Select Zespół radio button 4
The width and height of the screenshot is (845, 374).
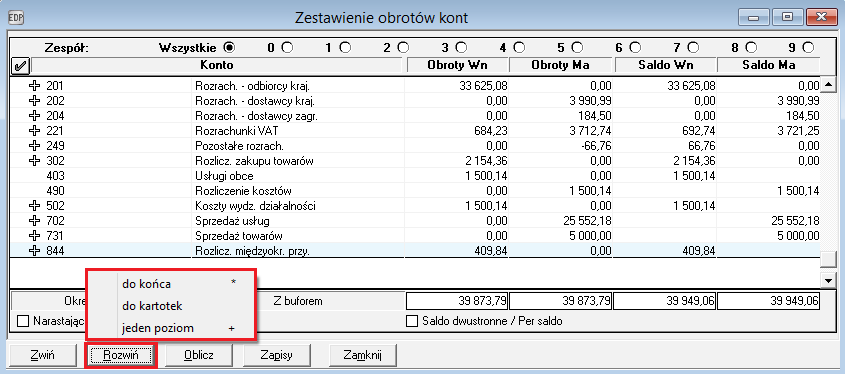pos(519,47)
